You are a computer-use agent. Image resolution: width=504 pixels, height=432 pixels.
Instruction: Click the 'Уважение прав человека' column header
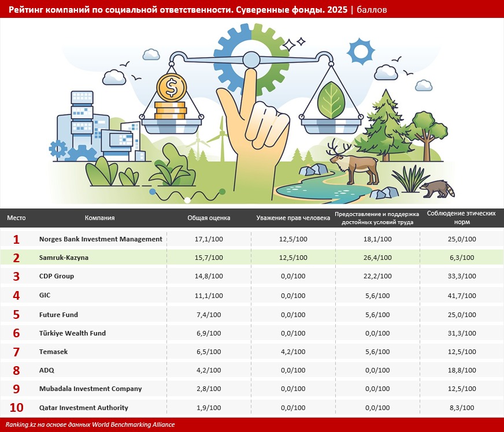(293, 218)
